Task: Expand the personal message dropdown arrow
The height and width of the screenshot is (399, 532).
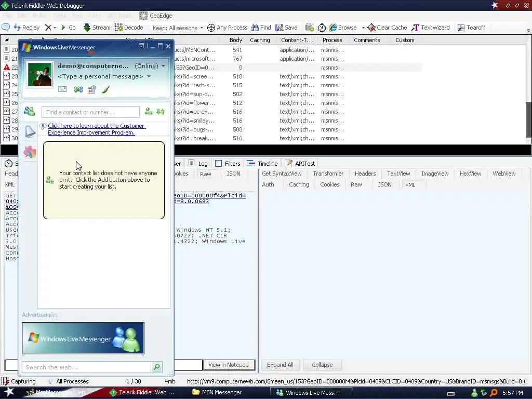Action: 149,77
